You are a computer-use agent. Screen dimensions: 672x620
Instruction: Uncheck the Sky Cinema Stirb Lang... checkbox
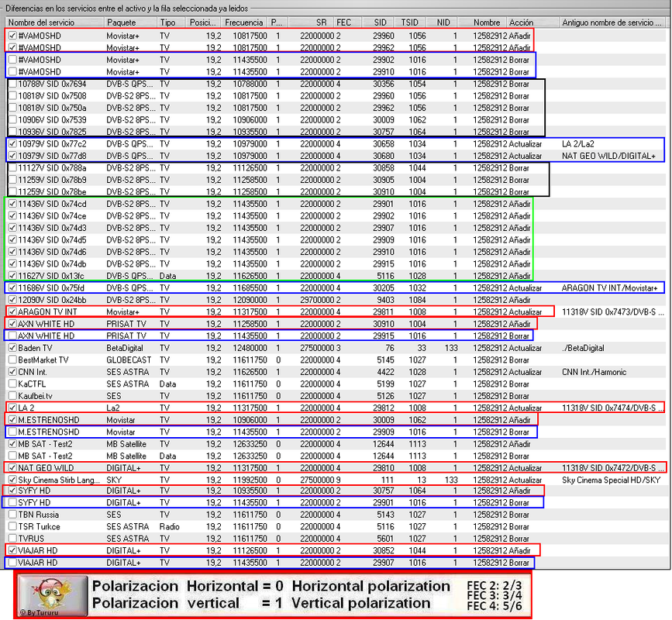click(x=12, y=480)
